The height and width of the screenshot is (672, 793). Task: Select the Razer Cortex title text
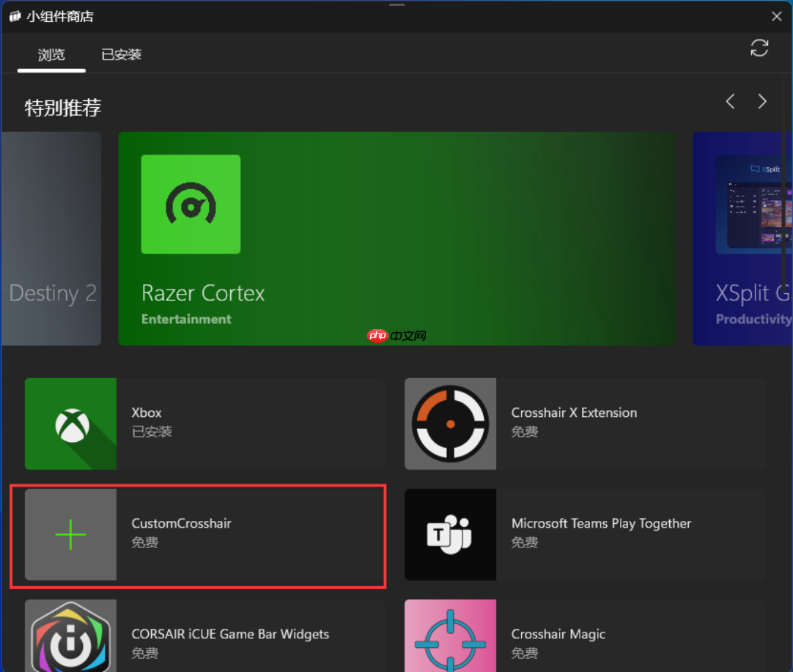(x=203, y=293)
